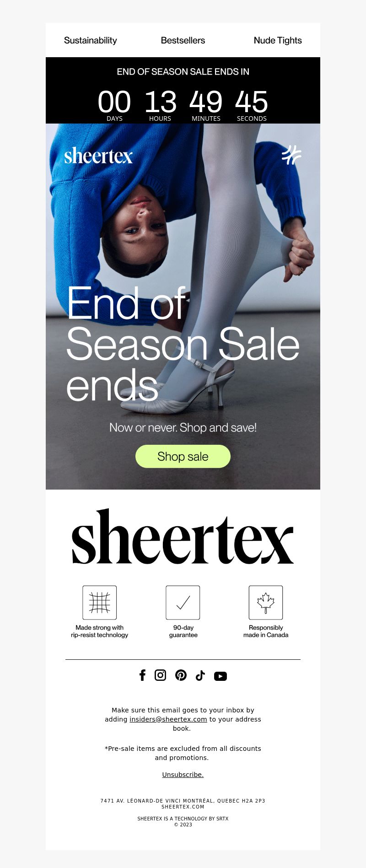
Task: Open the TikTok social icon
Action: (200, 675)
